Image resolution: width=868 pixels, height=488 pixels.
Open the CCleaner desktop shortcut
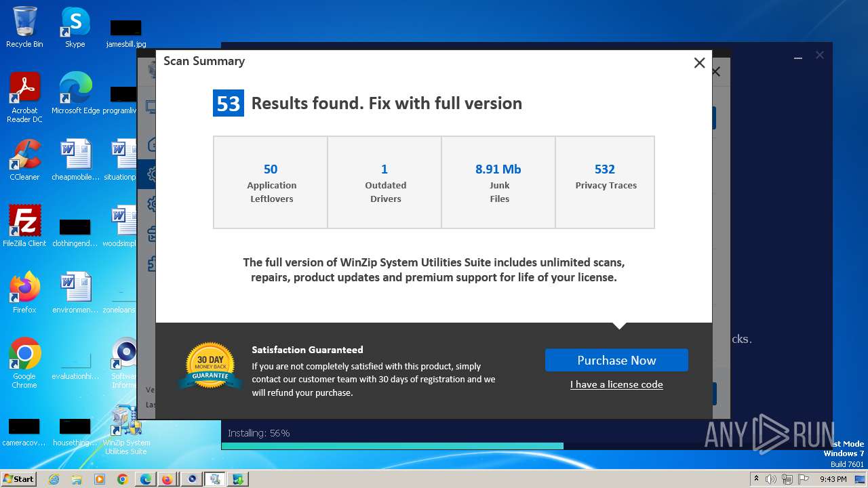[x=24, y=160]
